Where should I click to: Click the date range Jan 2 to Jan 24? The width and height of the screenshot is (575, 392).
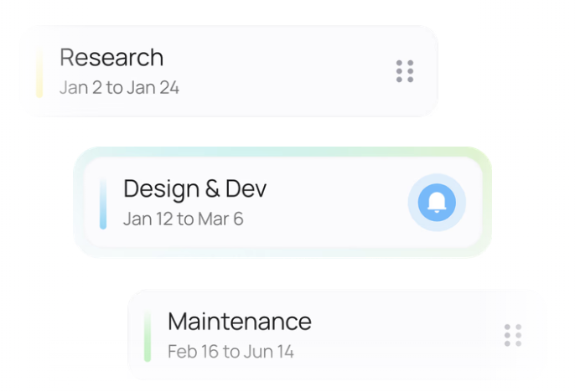(119, 87)
